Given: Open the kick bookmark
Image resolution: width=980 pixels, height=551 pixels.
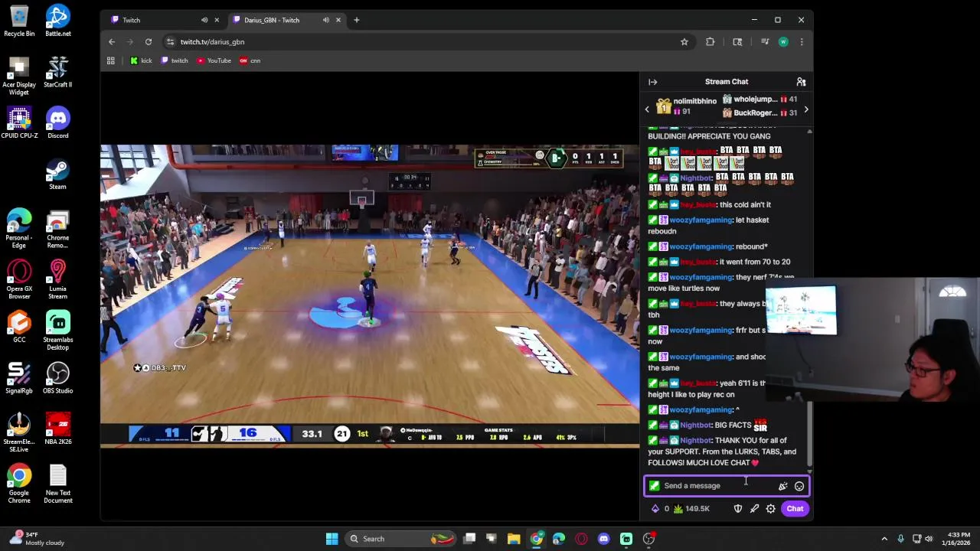Looking at the screenshot, I should click(x=141, y=60).
